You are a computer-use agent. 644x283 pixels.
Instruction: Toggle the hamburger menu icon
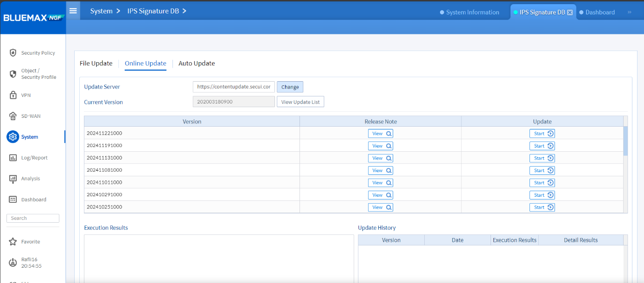click(x=73, y=11)
